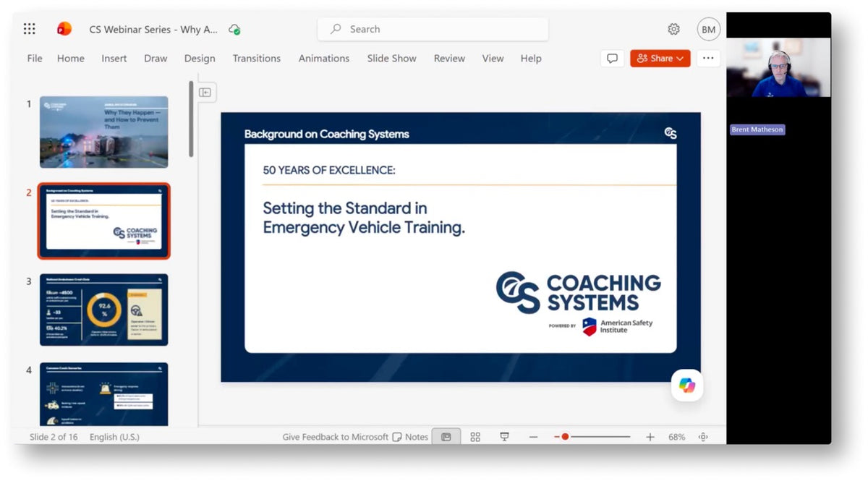Image resolution: width=868 pixels, height=481 pixels.
Task: Collapse the slide thumbnail pane
Action: coord(205,93)
